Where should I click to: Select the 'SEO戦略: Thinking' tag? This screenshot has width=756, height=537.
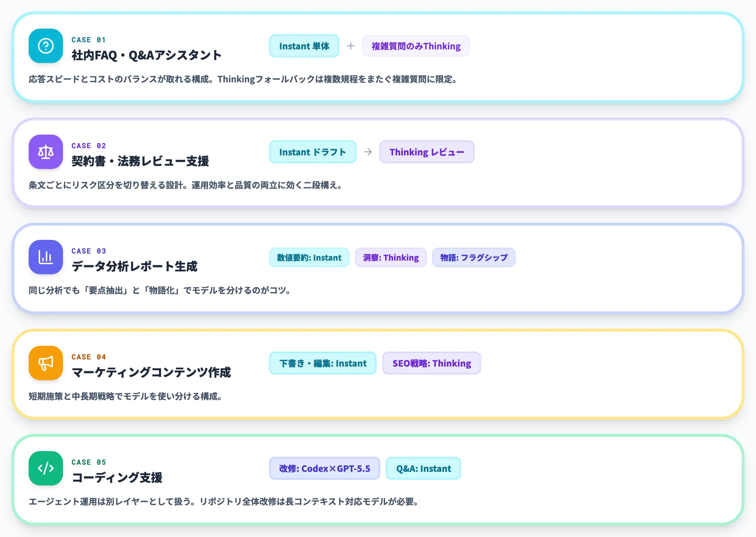click(x=432, y=363)
